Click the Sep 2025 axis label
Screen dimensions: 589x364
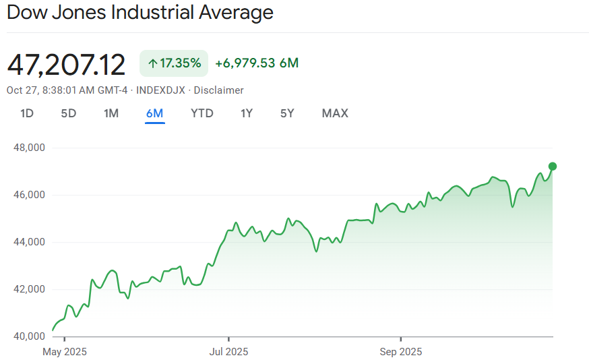tap(400, 352)
